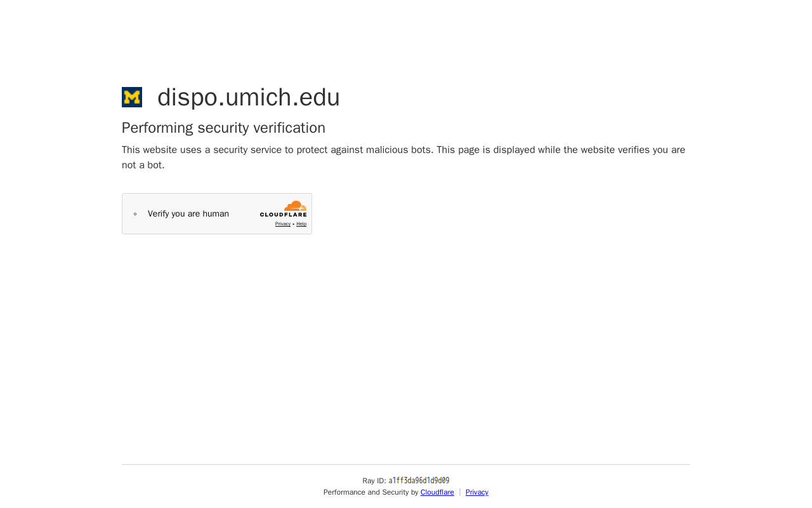This screenshot has height=508, width=812.
Task: Check the Verify you are human box
Action: 135,214
